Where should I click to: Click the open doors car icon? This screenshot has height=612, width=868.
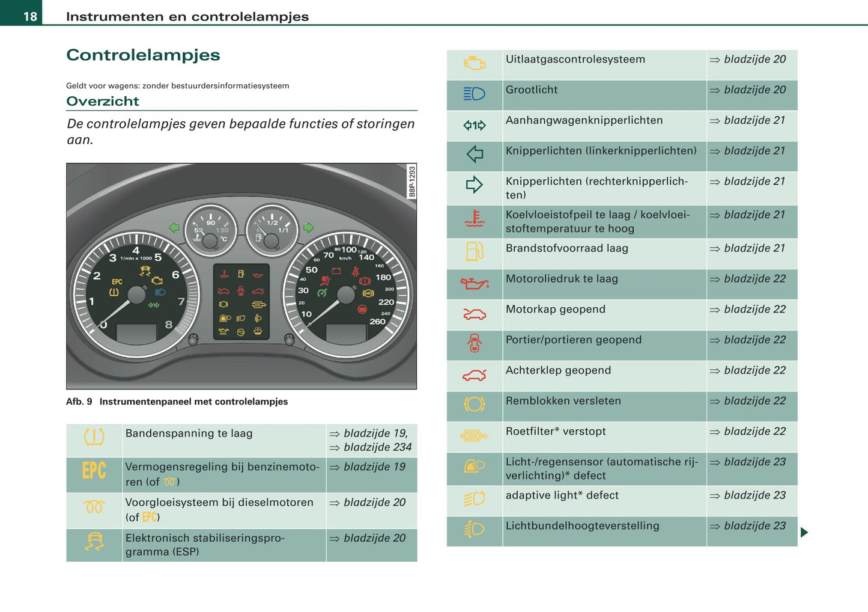pos(474,343)
